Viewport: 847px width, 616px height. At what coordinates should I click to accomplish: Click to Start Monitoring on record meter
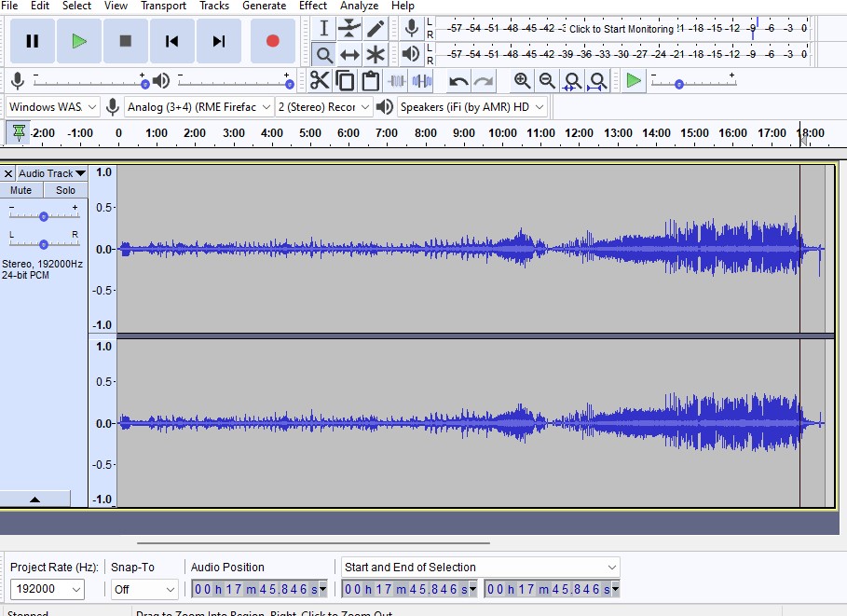(x=622, y=29)
